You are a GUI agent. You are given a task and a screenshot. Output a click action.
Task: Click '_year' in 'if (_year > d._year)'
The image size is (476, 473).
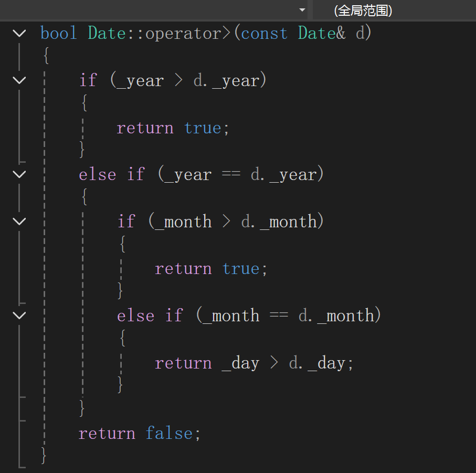(140, 81)
